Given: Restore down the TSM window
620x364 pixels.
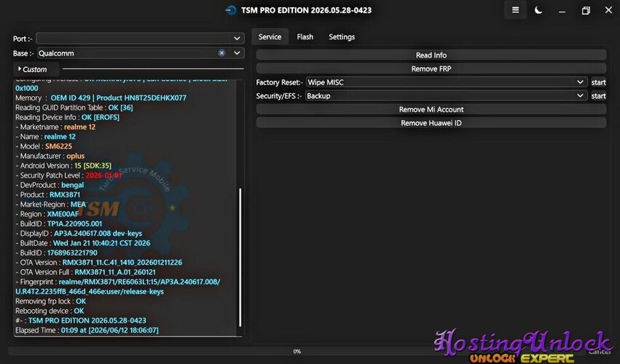Looking at the screenshot, I should tap(586, 11).
